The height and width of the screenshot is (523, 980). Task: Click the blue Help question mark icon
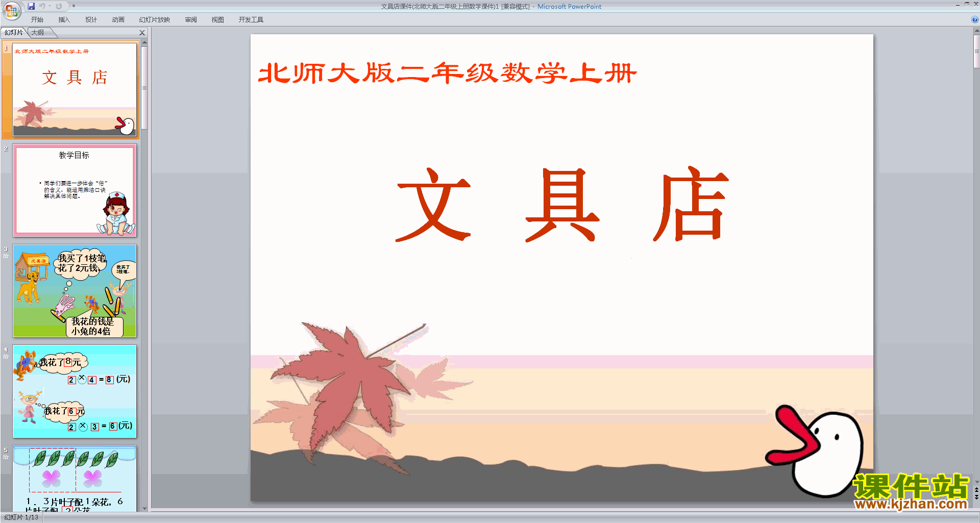coord(975,20)
